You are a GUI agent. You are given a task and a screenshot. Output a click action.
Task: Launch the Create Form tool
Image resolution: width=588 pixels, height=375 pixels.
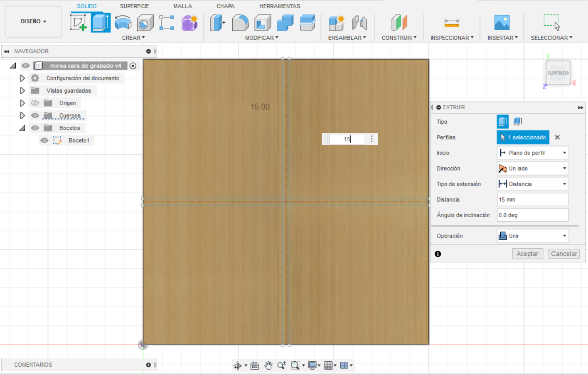(x=189, y=22)
